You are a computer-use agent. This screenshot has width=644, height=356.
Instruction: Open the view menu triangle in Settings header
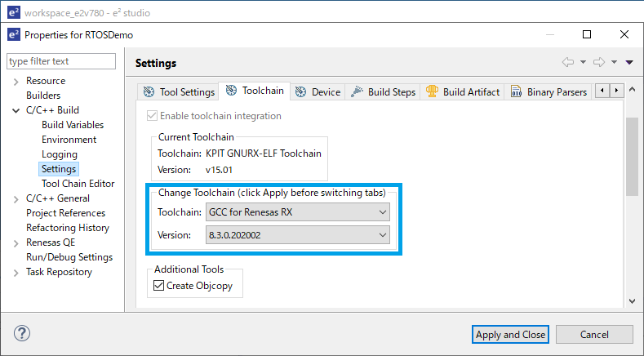629,63
